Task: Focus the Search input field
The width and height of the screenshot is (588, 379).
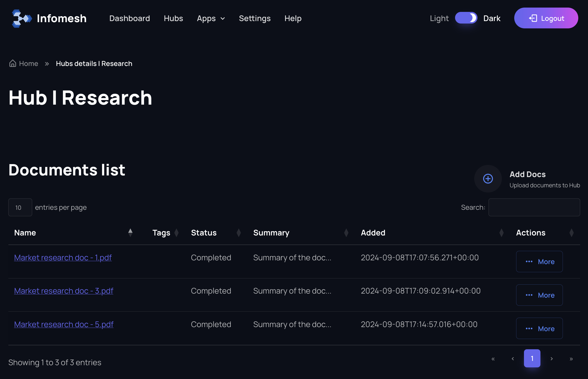Action: tap(534, 207)
